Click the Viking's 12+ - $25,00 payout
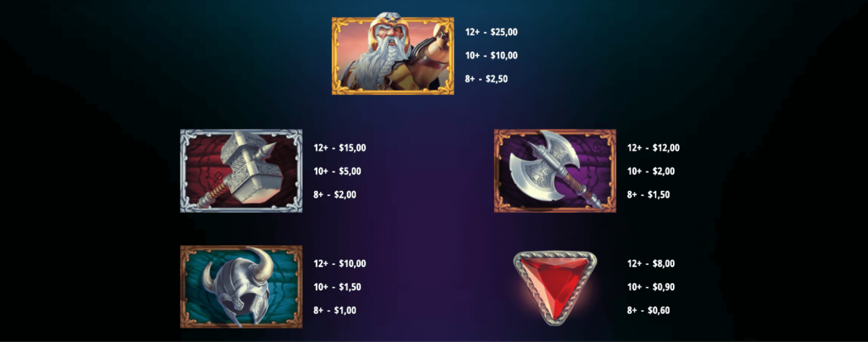The image size is (868, 342). tap(492, 32)
